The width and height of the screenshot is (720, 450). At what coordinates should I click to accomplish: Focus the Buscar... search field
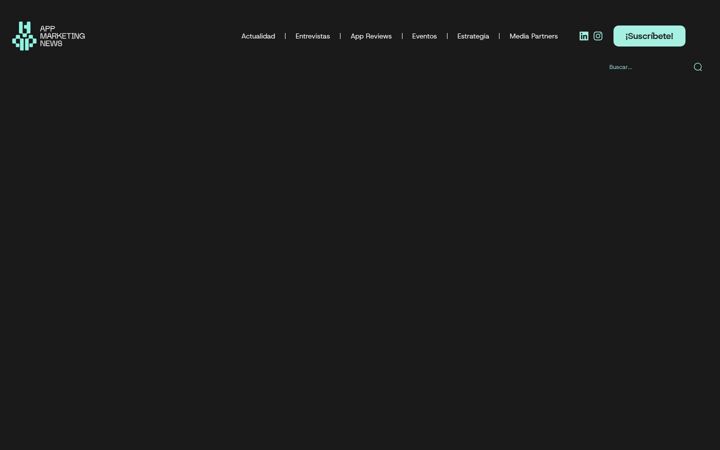point(648,67)
